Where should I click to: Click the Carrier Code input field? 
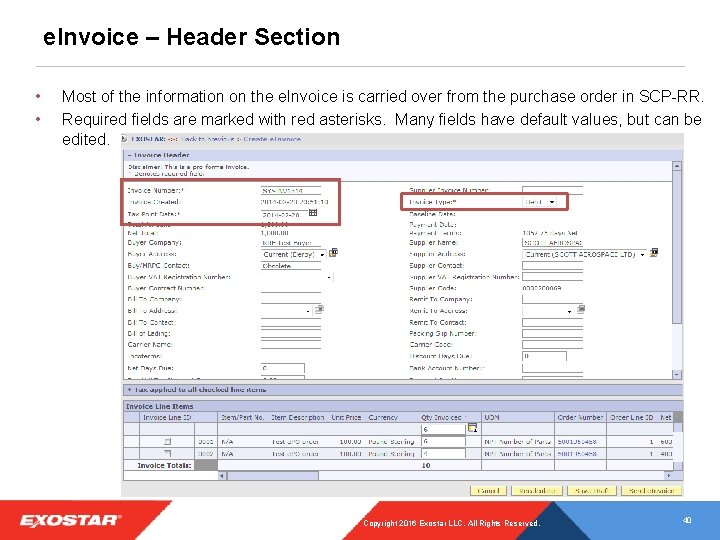point(552,344)
